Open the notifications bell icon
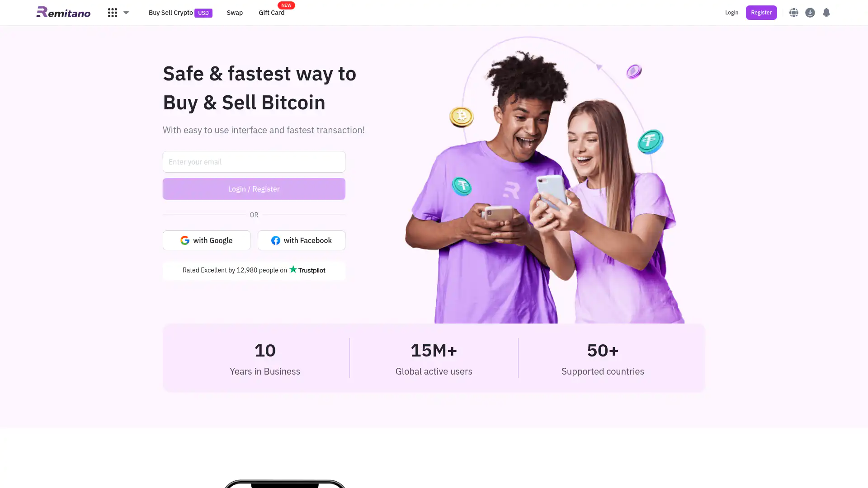This screenshot has width=868, height=488. (x=826, y=13)
